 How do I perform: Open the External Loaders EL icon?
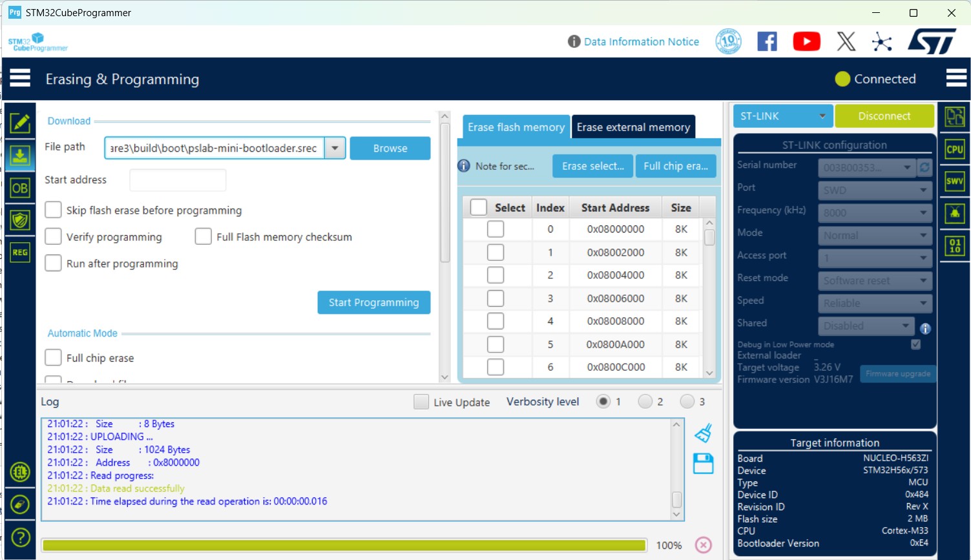pyautogui.click(x=20, y=472)
